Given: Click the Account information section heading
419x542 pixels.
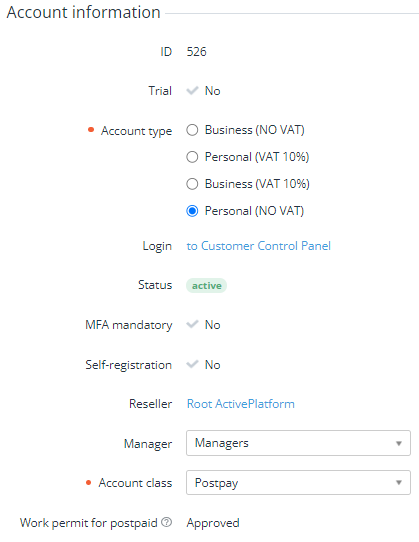Looking at the screenshot, I should [84, 12].
